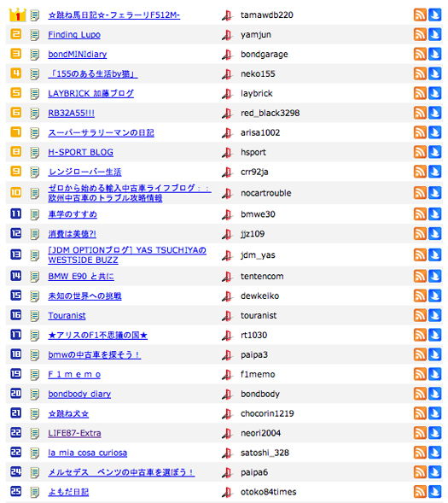This screenshot has height=503, width=448.
Task: Click blue download icon for neori2004
Action: coord(435,433)
